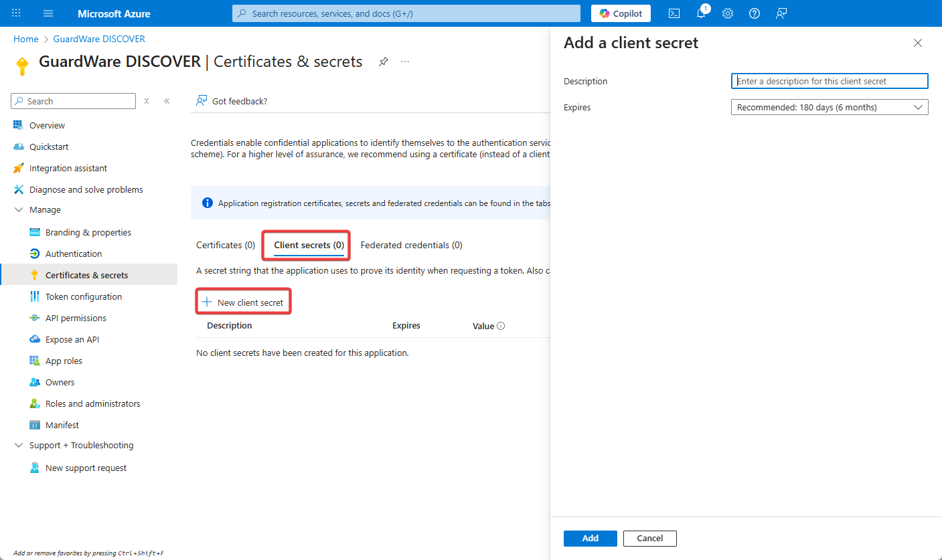Open API permissions in sidebar
The height and width of the screenshot is (560, 942).
(76, 318)
